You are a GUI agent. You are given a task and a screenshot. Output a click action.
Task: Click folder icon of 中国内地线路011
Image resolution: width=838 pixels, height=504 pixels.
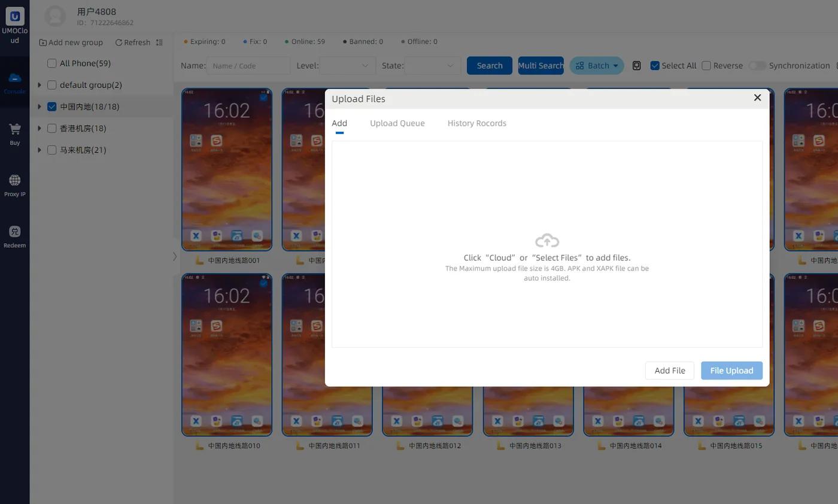(x=300, y=445)
